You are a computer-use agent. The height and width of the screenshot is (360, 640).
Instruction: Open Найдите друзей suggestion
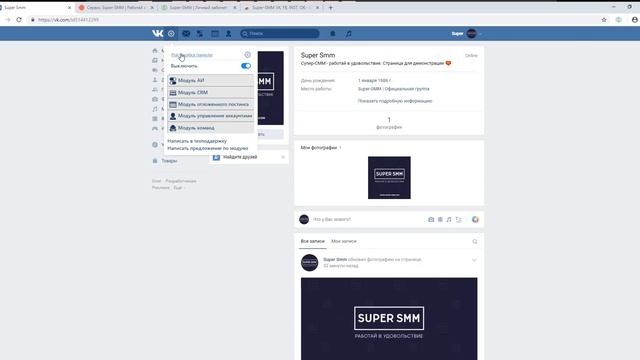pos(240,157)
